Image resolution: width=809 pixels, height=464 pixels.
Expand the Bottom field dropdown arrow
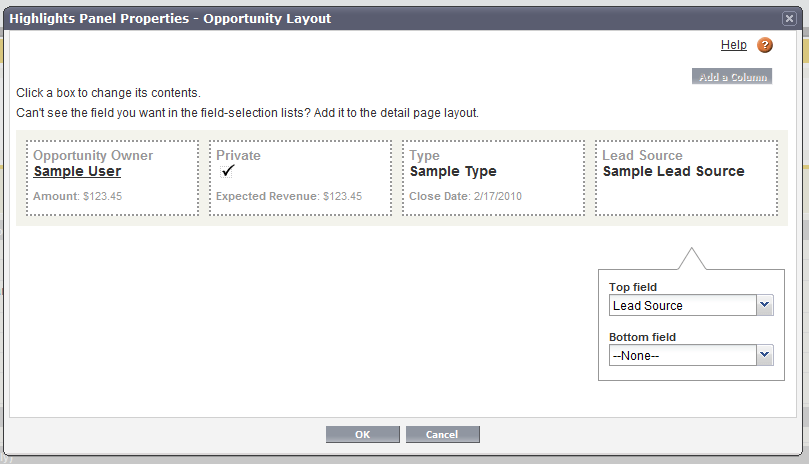pyautogui.click(x=765, y=355)
